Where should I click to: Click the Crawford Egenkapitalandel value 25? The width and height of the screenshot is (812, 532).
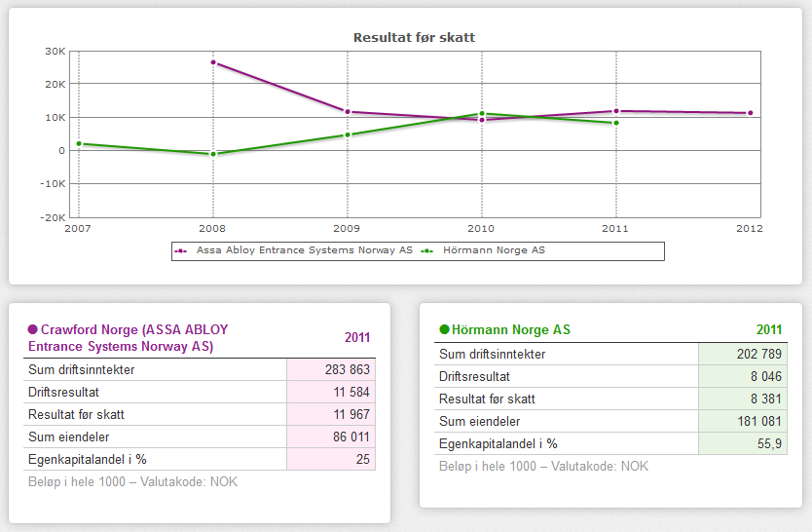362,459
